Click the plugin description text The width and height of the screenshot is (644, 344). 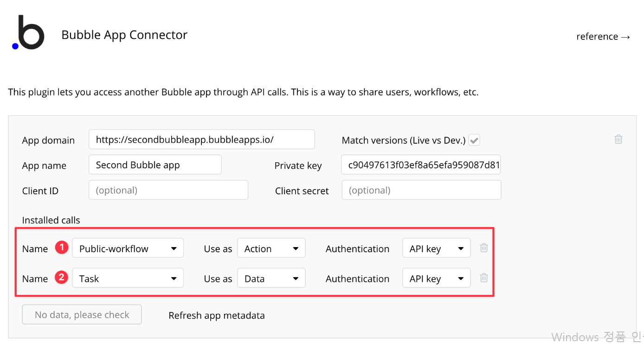pyautogui.click(x=243, y=92)
